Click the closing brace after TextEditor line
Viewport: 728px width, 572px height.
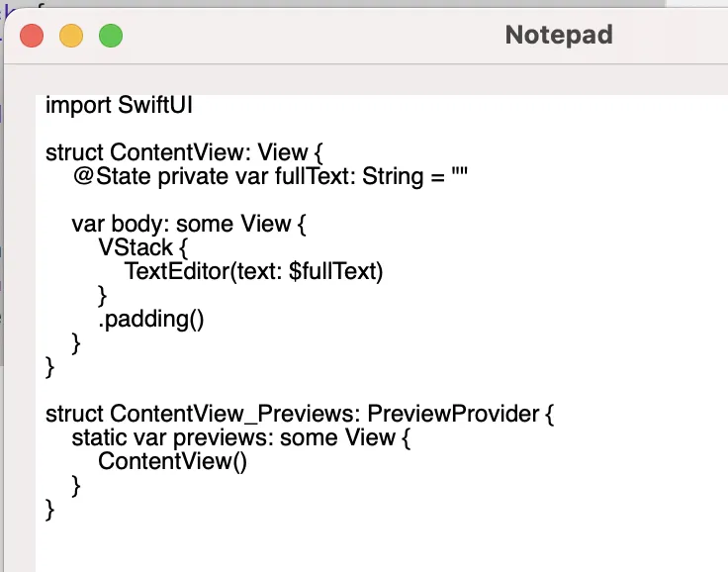click(x=103, y=296)
